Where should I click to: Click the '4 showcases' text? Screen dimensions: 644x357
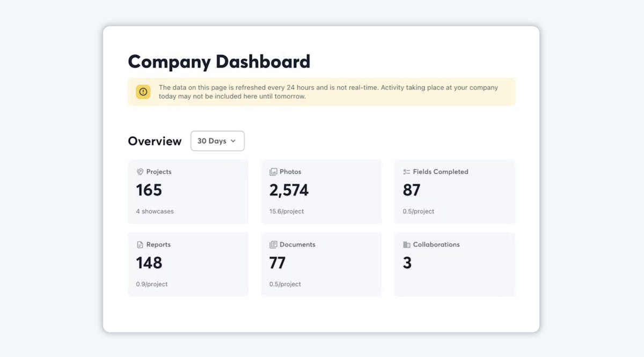click(155, 211)
